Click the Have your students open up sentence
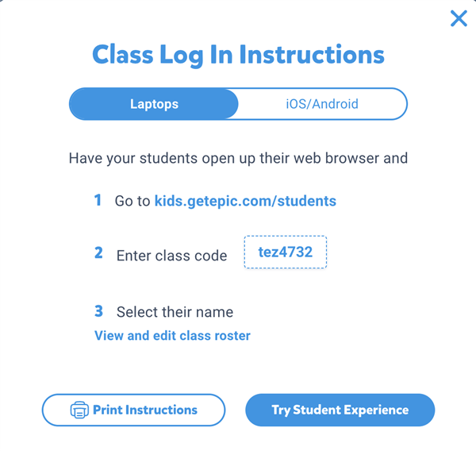Viewport: 476px width, 451px height. 238,158
